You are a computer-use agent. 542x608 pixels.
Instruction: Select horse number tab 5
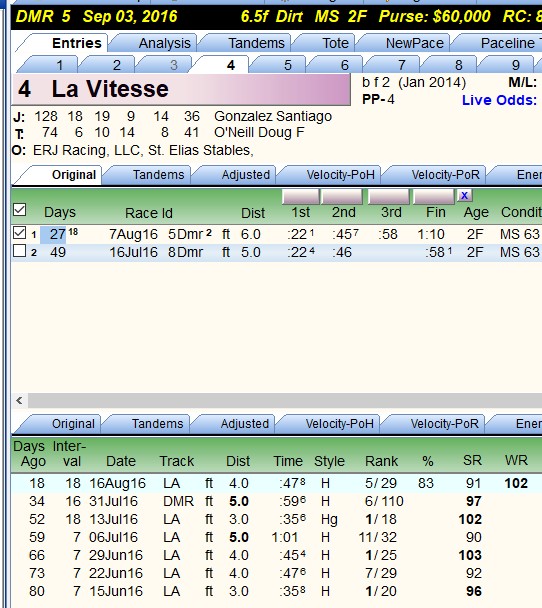pos(287,65)
